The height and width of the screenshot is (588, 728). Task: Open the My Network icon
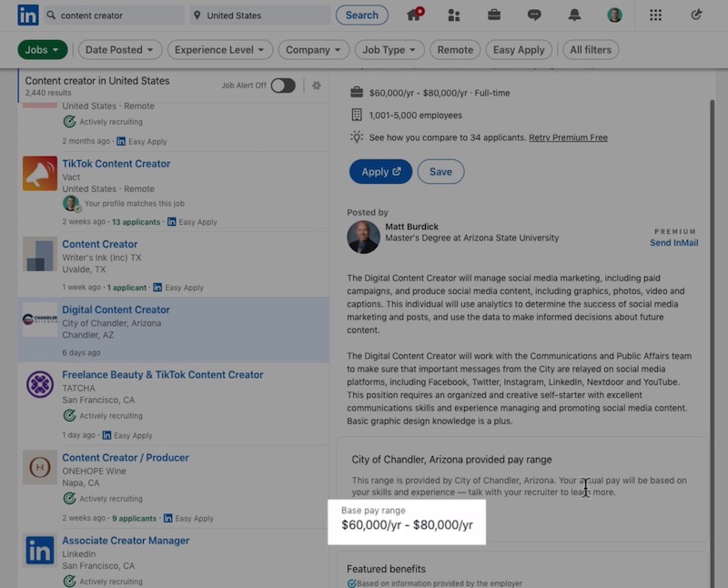coord(453,15)
